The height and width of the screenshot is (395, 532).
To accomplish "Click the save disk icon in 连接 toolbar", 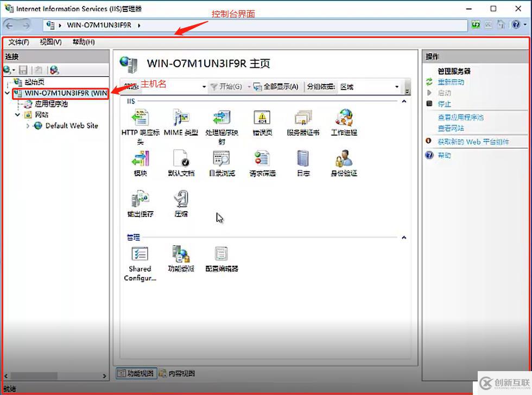I will [x=23, y=70].
